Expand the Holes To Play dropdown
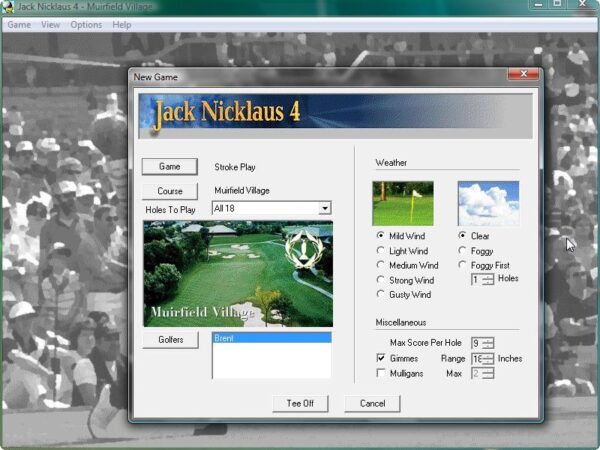600x450 pixels. pyautogui.click(x=325, y=208)
